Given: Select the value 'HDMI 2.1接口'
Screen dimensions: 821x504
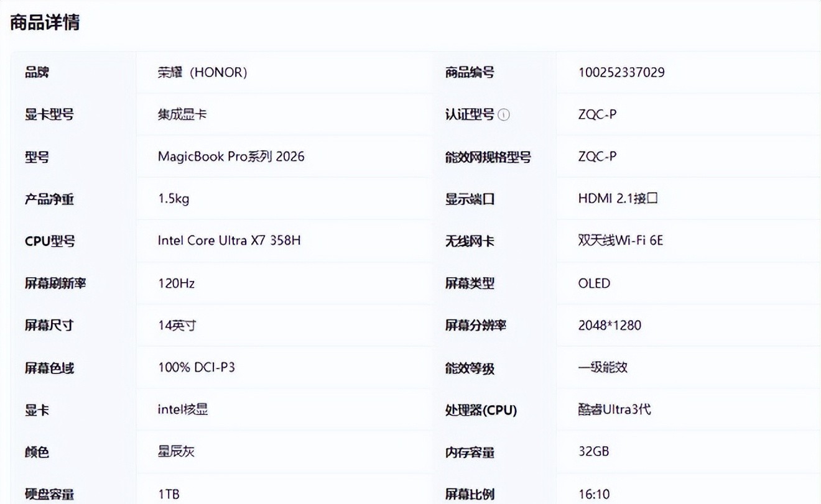Looking at the screenshot, I should [x=618, y=199].
